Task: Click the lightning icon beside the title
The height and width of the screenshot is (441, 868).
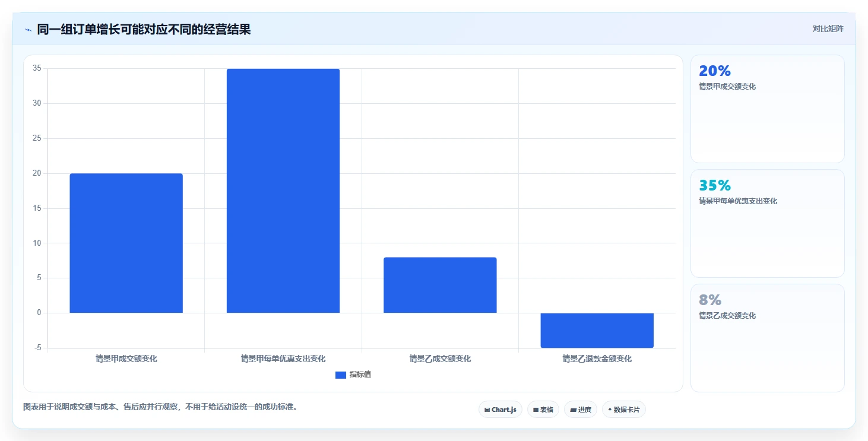Action: click(28, 30)
